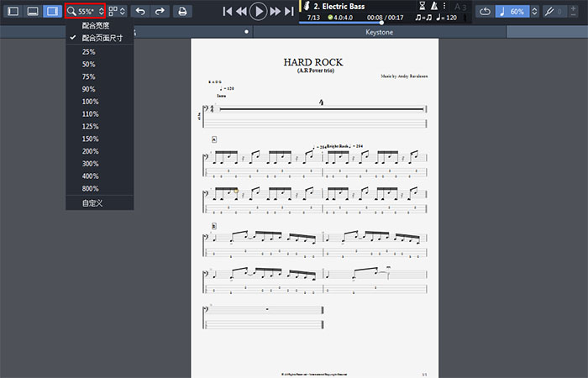This screenshot has height=378, width=588.
Task: Open the page layout view selector
Action: click(117, 12)
